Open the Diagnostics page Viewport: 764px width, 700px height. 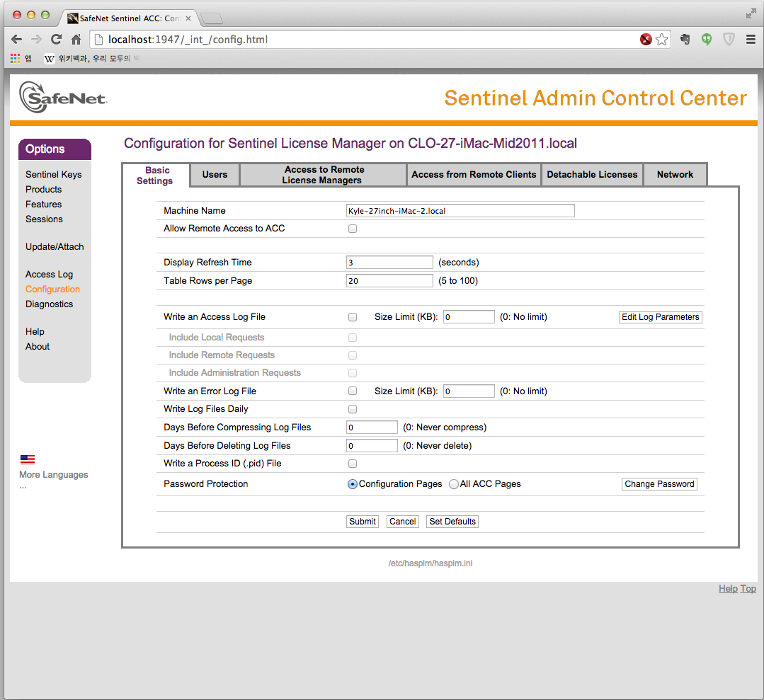pyautogui.click(x=50, y=304)
